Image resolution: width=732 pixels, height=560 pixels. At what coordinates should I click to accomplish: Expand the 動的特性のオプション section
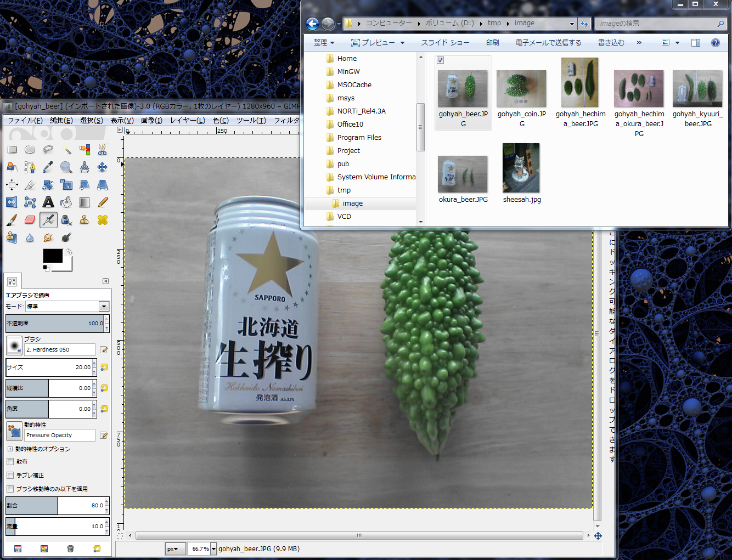tap(10, 449)
